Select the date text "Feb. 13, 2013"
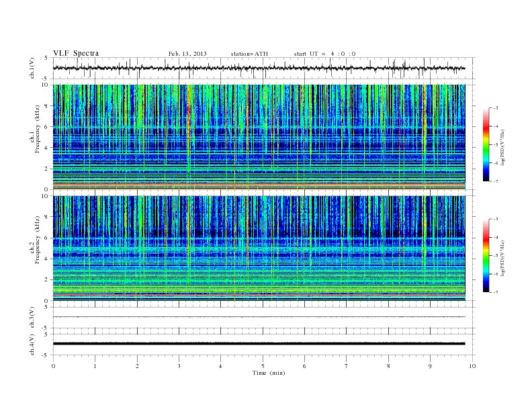The height and width of the screenshot is (411, 532). pos(187,54)
